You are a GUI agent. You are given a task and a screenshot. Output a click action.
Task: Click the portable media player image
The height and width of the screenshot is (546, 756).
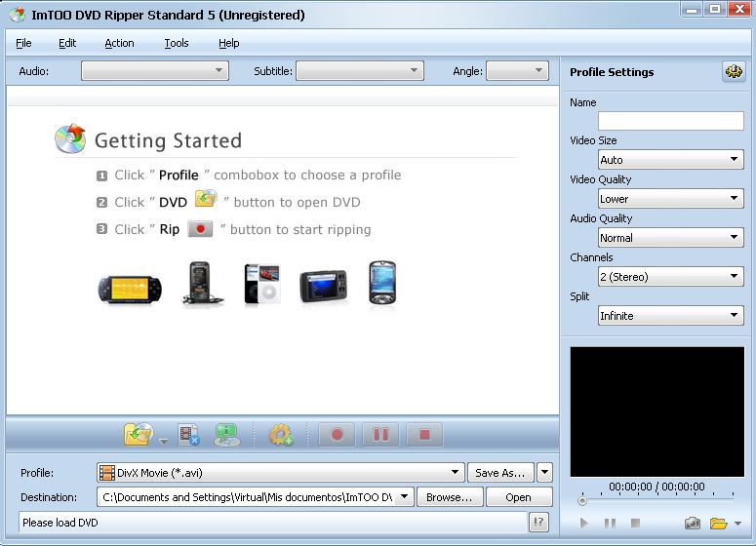pyautogui.click(x=323, y=287)
